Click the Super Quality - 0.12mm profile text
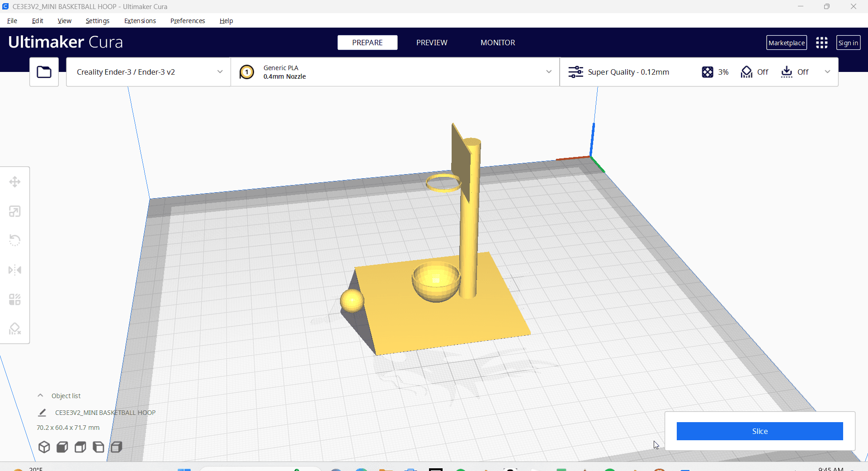The width and height of the screenshot is (868, 471). pyautogui.click(x=628, y=72)
